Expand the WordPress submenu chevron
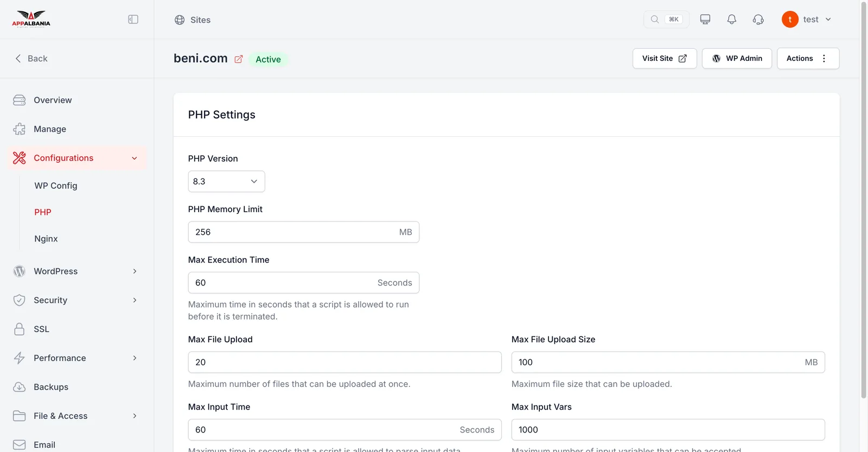868x452 pixels. click(135, 271)
